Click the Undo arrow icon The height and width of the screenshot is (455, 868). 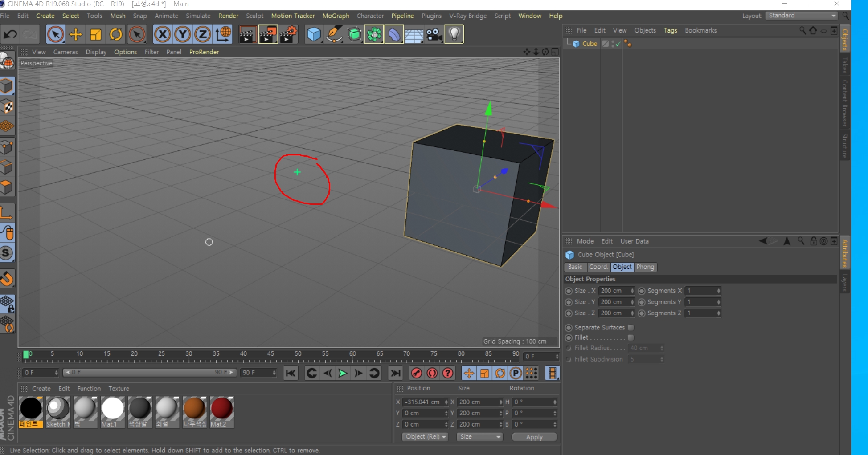coord(11,35)
